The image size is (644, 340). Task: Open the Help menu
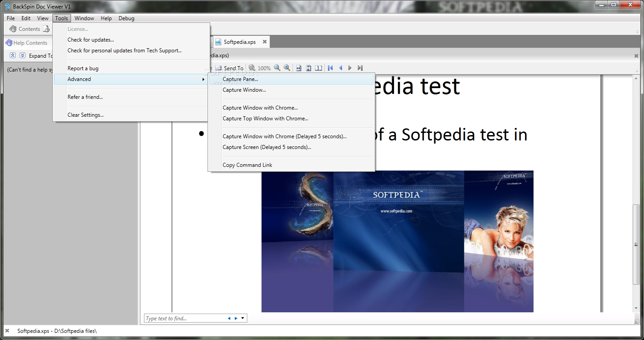106,18
